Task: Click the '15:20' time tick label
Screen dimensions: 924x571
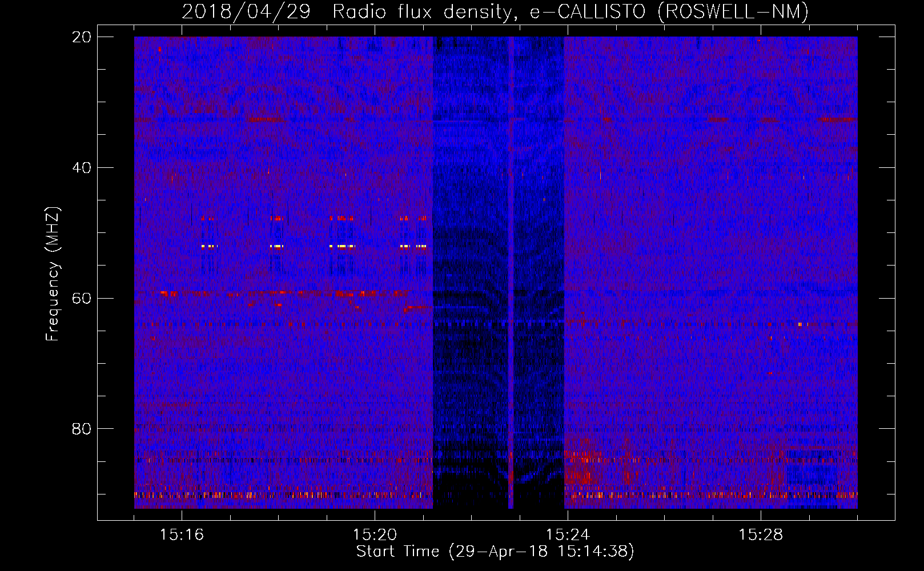Action: (375, 534)
